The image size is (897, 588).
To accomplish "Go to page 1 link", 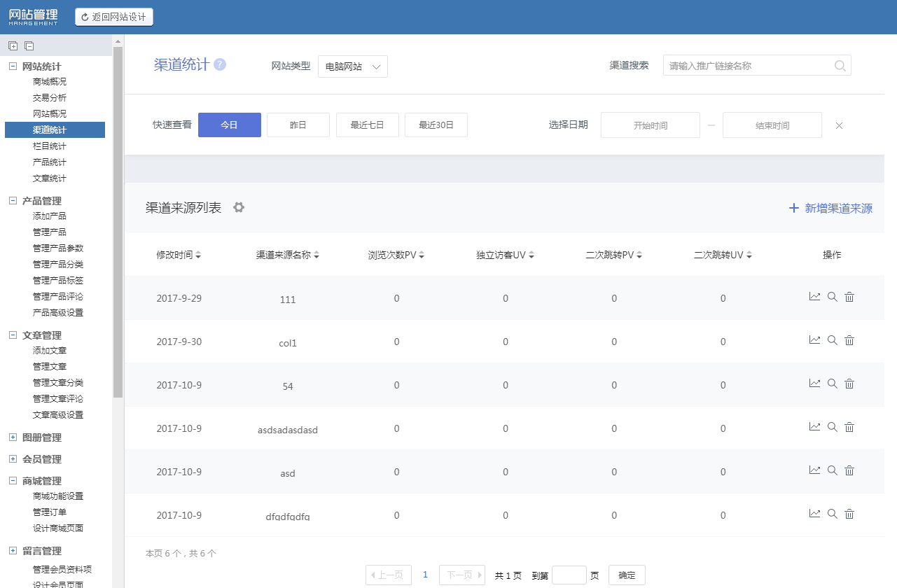I will [x=425, y=575].
